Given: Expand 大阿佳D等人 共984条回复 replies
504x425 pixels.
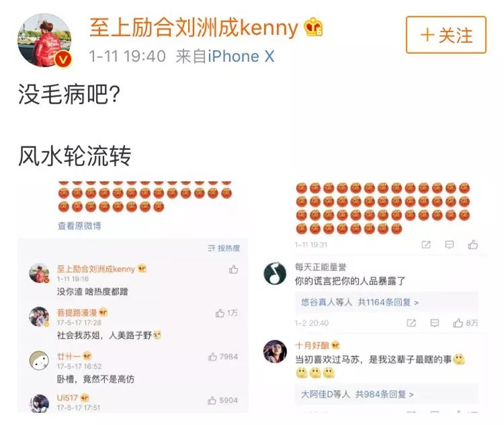Looking at the screenshot, I should pos(357,394).
